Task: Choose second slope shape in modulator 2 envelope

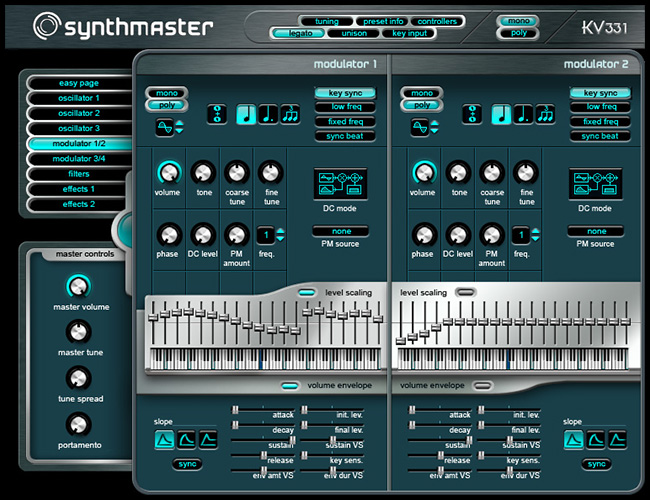Action: [596, 440]
